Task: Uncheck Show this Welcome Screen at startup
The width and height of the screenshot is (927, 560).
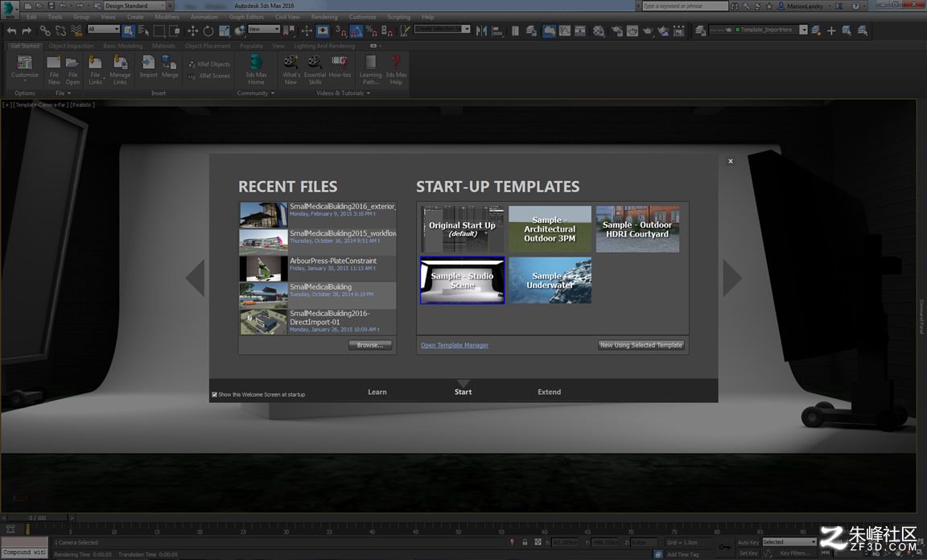Action: [215, 394]
